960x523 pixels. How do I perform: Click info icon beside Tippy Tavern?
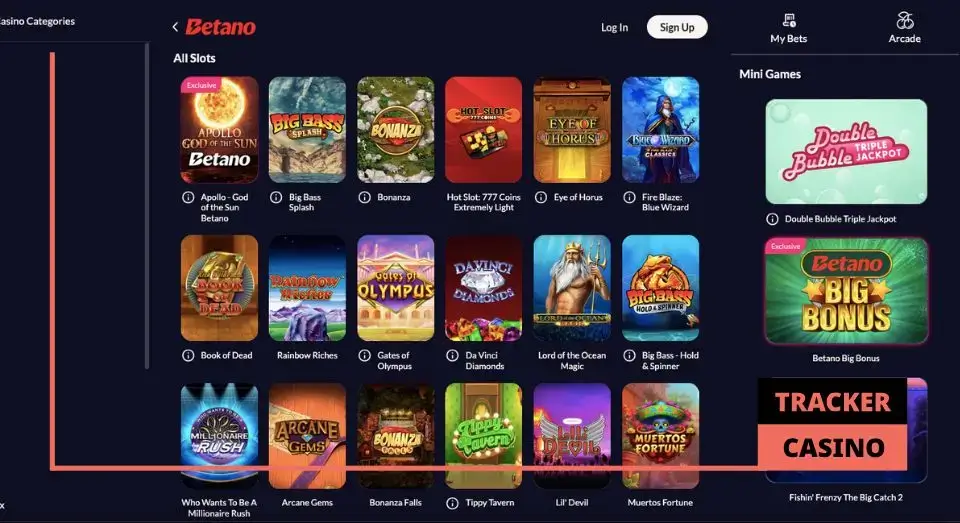tap(452, 503)
